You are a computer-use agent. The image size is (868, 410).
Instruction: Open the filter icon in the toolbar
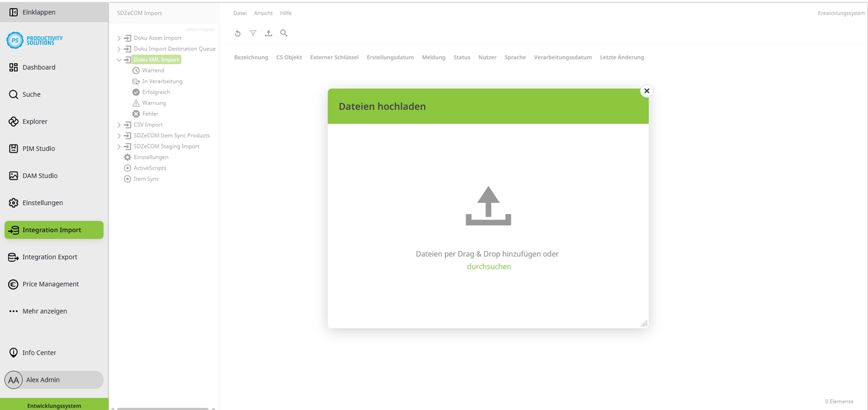253,33
